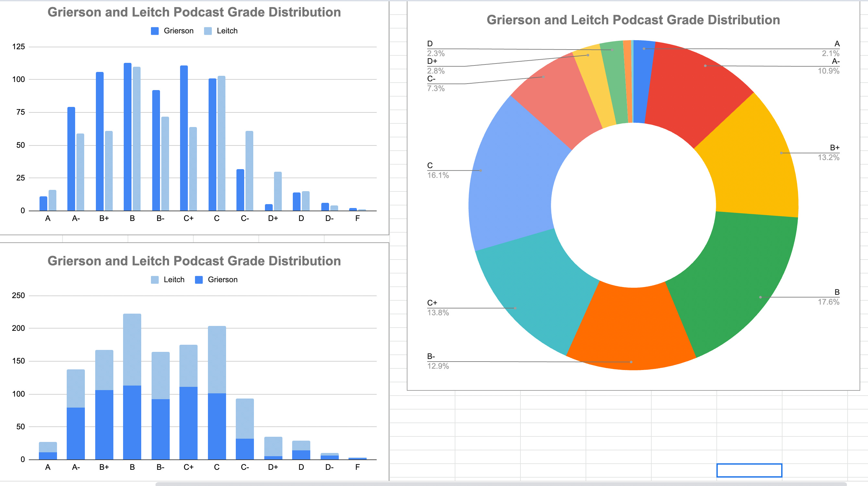Click the Grierson C+ bar in top chart
The image size is (868, 486).
(184, 138)
